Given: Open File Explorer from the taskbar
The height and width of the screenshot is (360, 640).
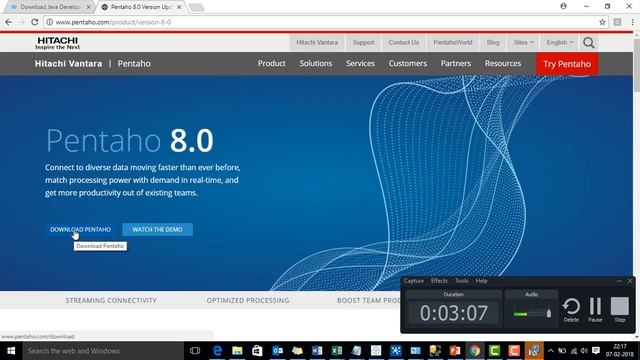Looking at the screenshot, I should tap(237, 351).
